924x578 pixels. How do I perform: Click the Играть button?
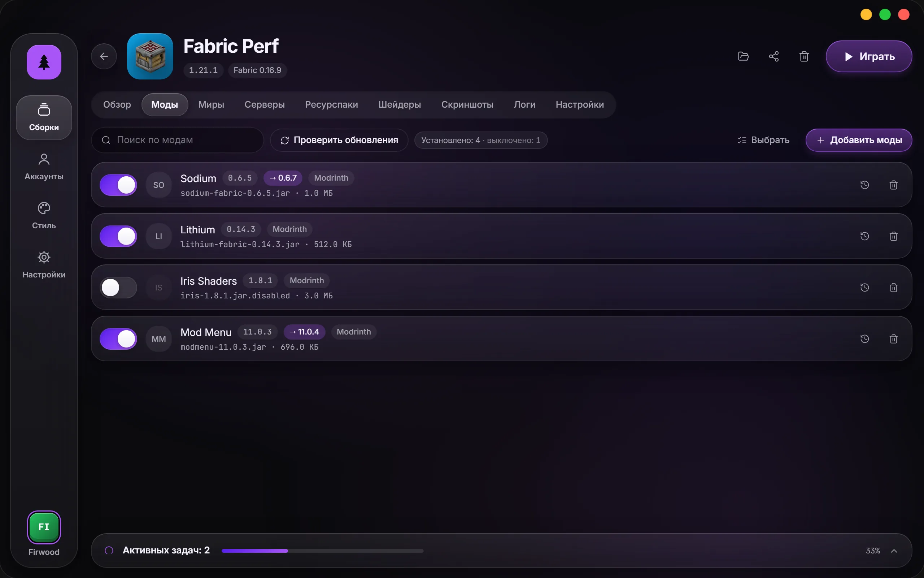tap(869, 57)
